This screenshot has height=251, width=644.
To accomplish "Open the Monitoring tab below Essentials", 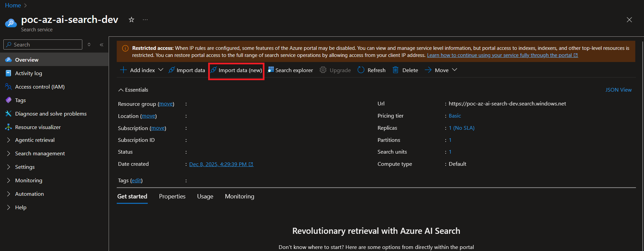I will 240,196.
